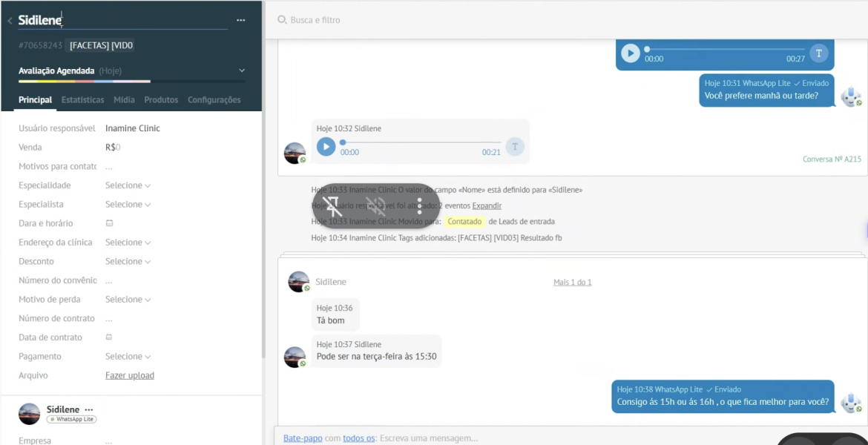Viewport: 868px width, 445px height.
Task: Open the Motivo de perda dropdown
Action: [128, 300]
